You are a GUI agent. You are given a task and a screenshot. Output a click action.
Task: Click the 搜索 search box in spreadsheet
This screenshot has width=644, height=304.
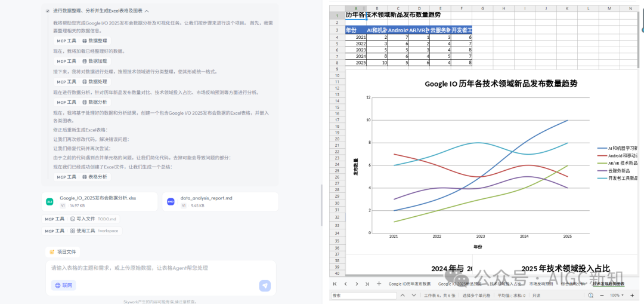pos(364,296)
